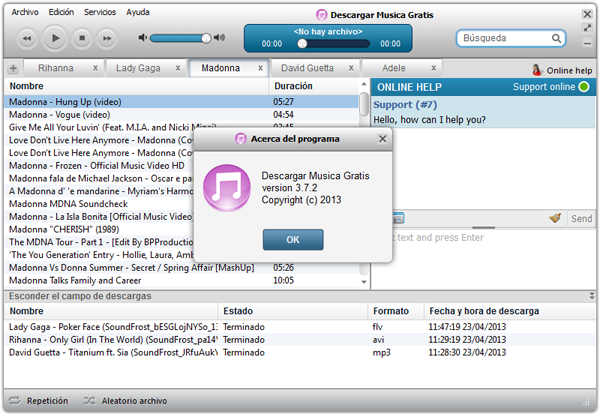Focus the Búsqueda search field

click(511, 38)
